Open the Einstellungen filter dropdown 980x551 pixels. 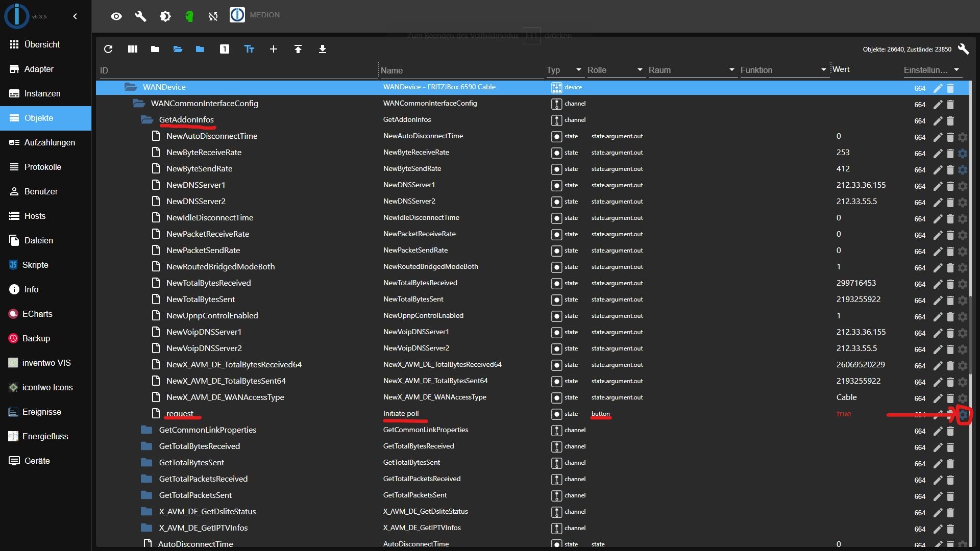[x=932, y=70]
